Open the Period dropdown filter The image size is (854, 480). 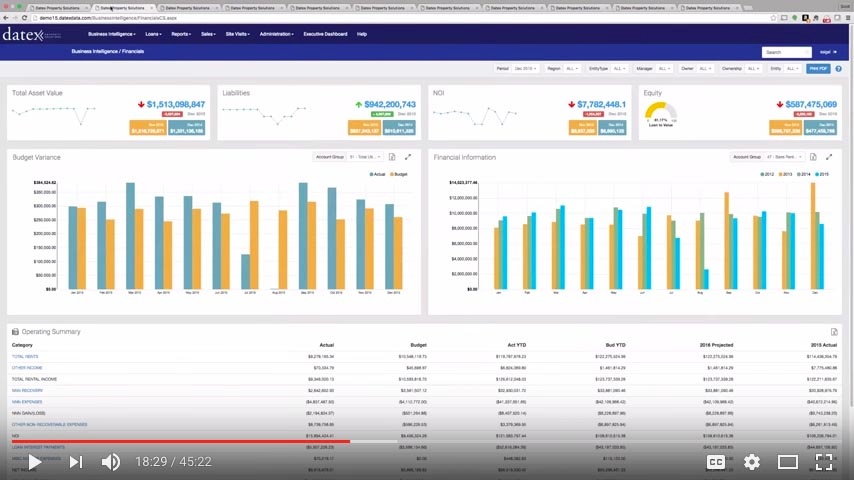coord(524,69)
